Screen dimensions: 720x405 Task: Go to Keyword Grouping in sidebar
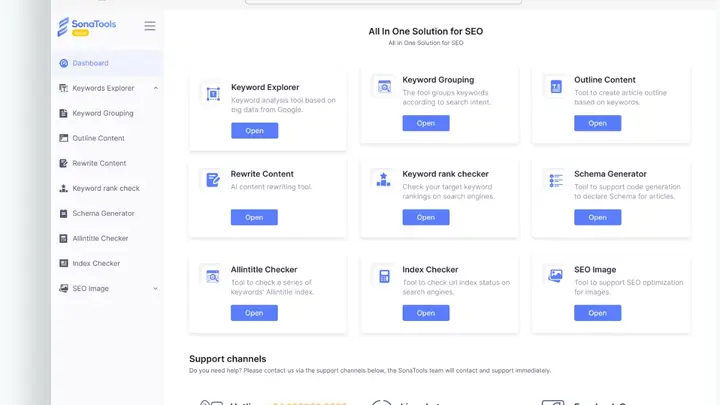tap(102, 113)
